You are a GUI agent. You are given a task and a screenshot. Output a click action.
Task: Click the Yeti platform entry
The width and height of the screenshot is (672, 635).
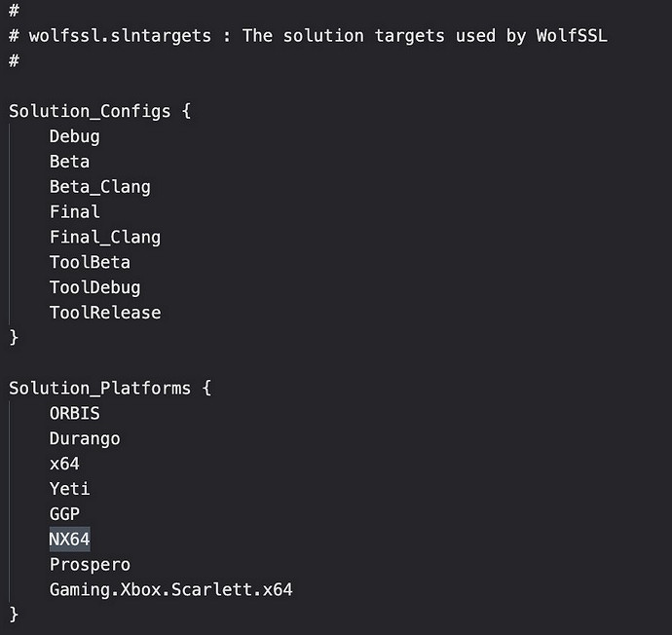point(69,490)
